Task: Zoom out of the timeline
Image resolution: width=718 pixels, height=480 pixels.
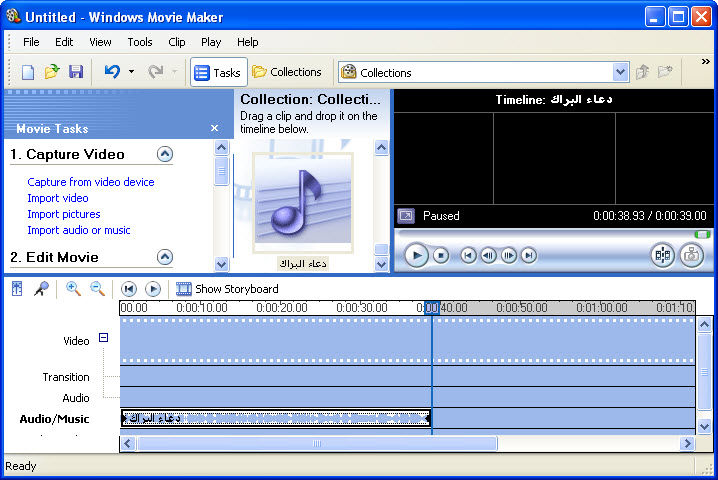Action: click(97, 289)
